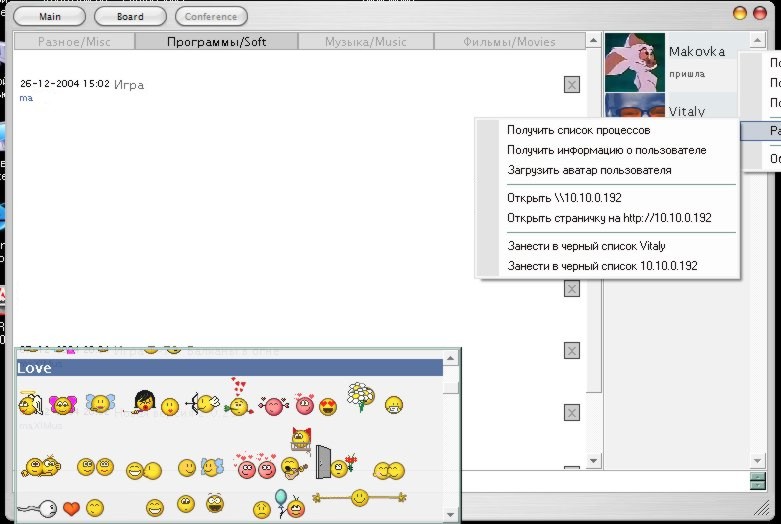The image size is (781, 524).
Task: Open the Музыка/Music tab
Action: pyautogui.click(x=365, y=42)
